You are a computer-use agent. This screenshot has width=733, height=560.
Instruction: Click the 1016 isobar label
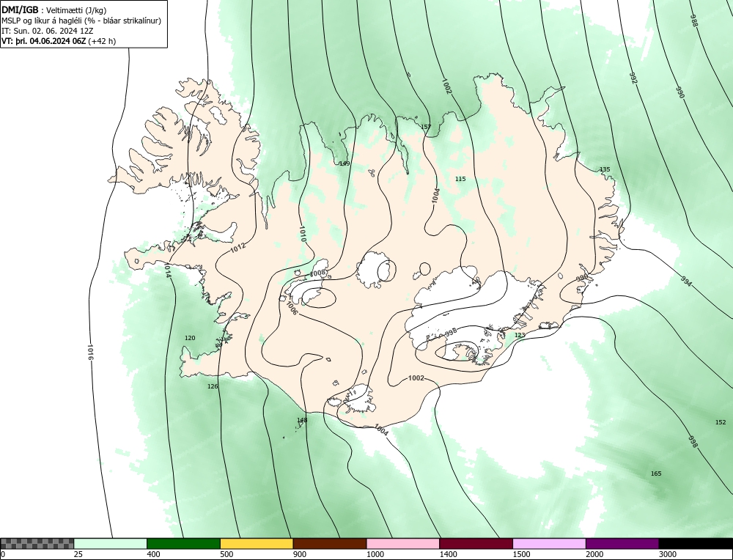[90, 352]
